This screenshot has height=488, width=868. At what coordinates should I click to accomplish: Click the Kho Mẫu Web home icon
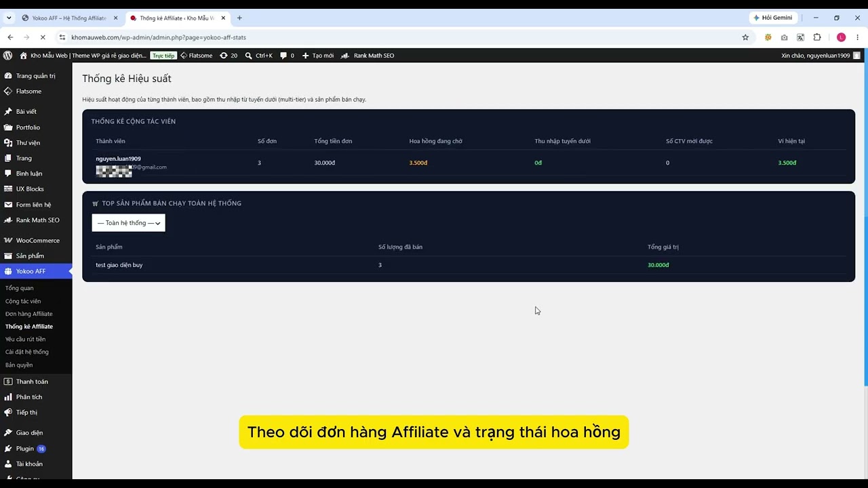[24, 56]
